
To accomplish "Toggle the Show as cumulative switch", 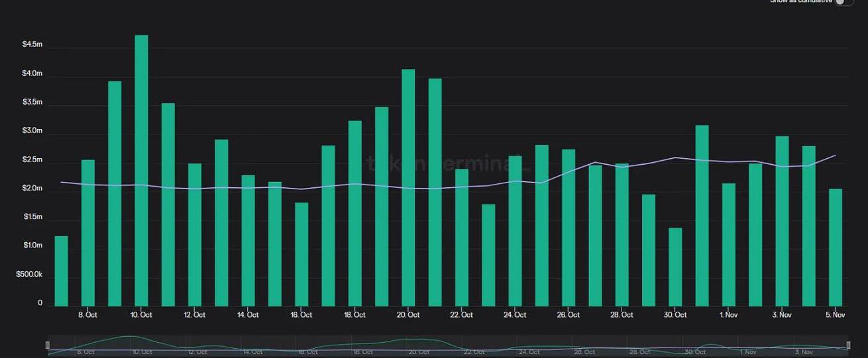I will (844, 2).
